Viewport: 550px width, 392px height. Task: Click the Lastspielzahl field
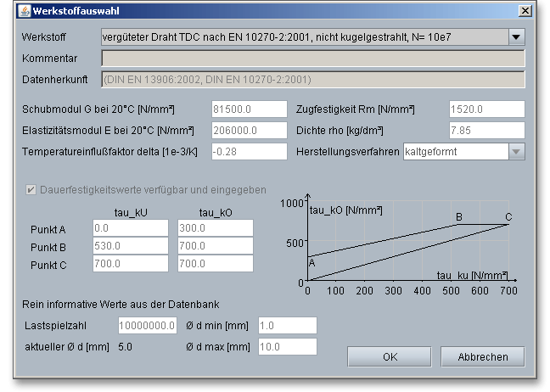click(x=147, y=326)
